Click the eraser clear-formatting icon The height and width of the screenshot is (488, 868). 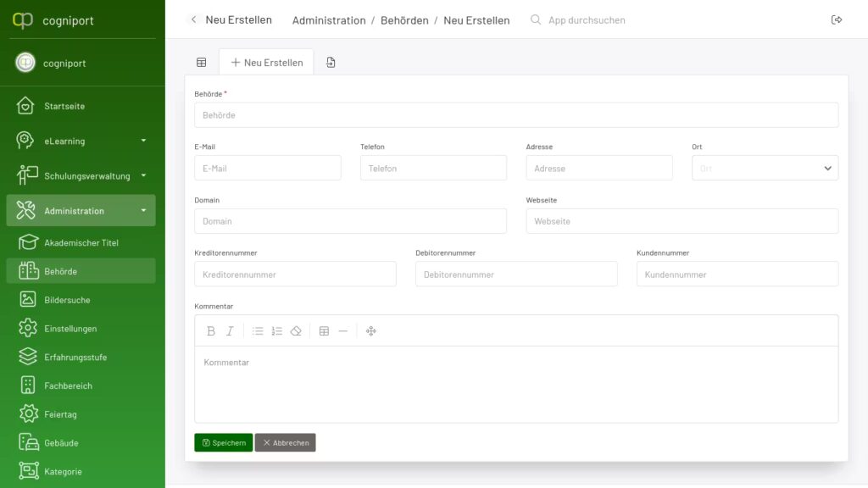(x=296, y=331)
